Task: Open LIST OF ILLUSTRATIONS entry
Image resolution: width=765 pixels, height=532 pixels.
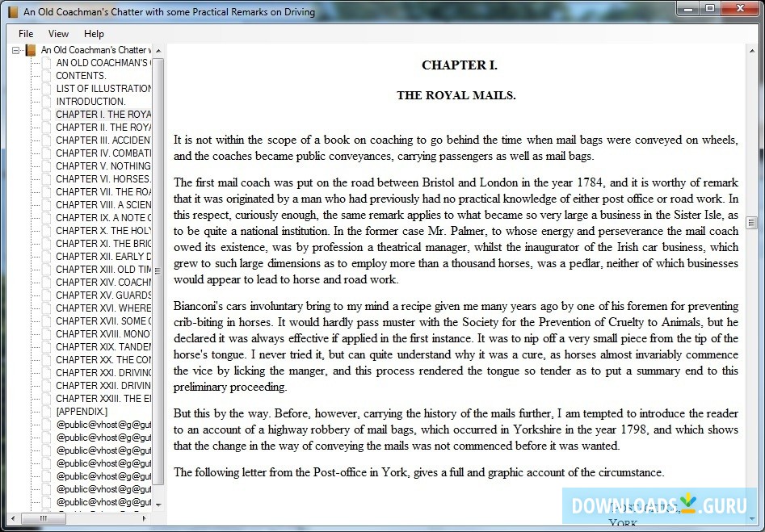Action: pos(103,88)
